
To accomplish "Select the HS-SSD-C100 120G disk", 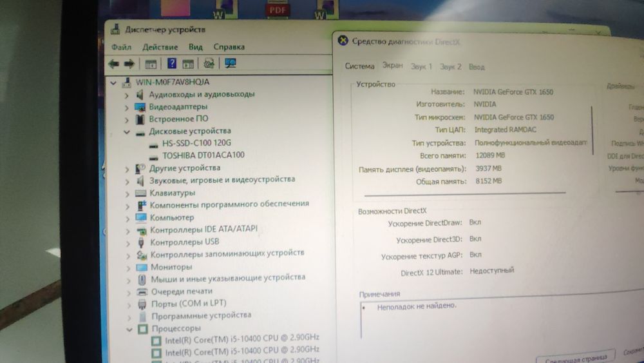I will pos(196,143).
